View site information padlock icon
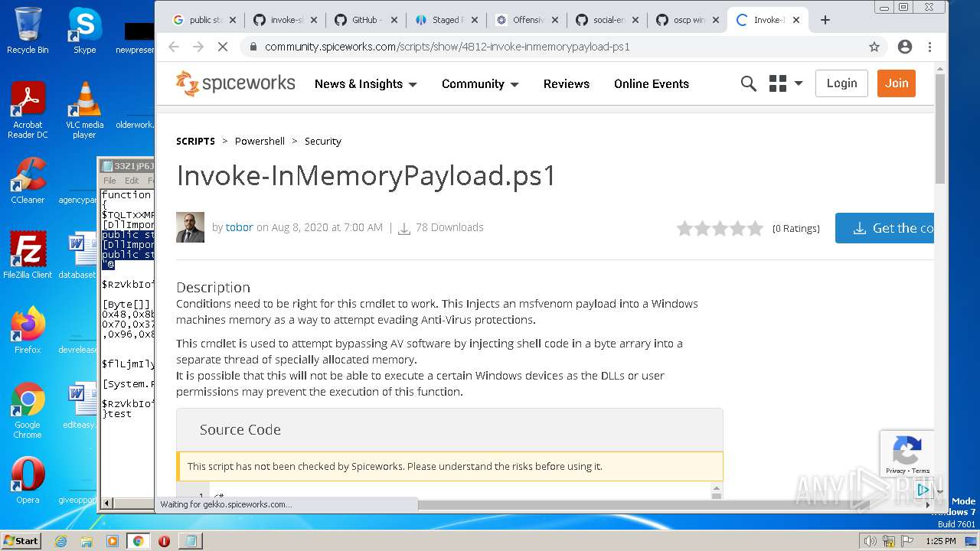This screenshot has height=551, width=980. point(253,47)
